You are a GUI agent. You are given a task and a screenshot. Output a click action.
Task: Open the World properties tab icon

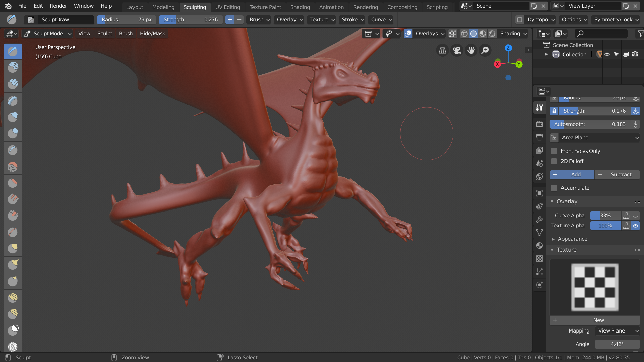(x=539, y=176)
